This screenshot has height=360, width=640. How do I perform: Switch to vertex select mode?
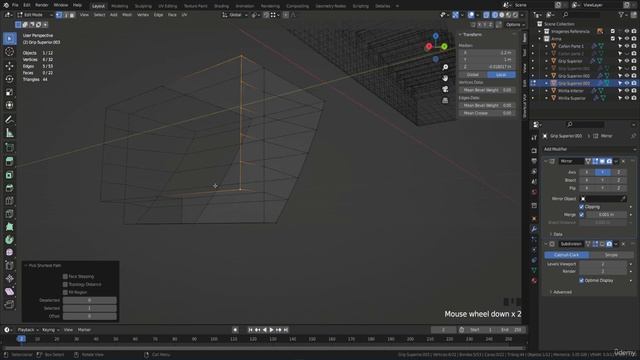point(59,15)
